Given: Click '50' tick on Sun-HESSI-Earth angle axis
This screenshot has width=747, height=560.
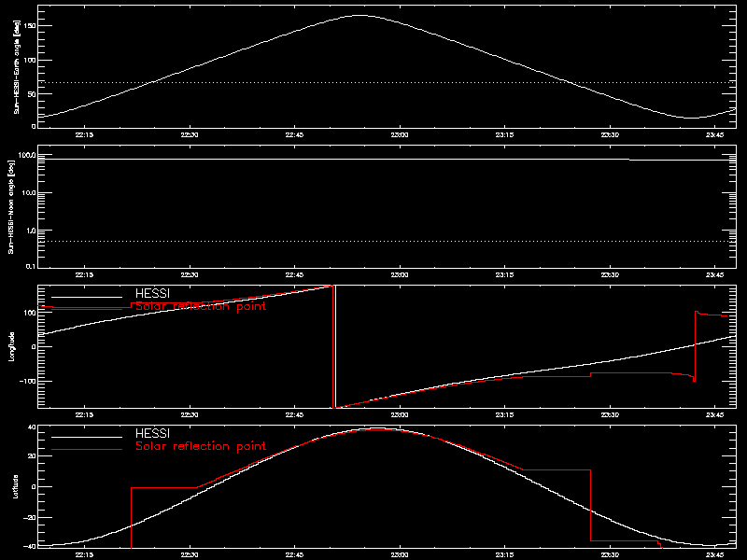Looking at the screenshot, I should tap(32, 94).
